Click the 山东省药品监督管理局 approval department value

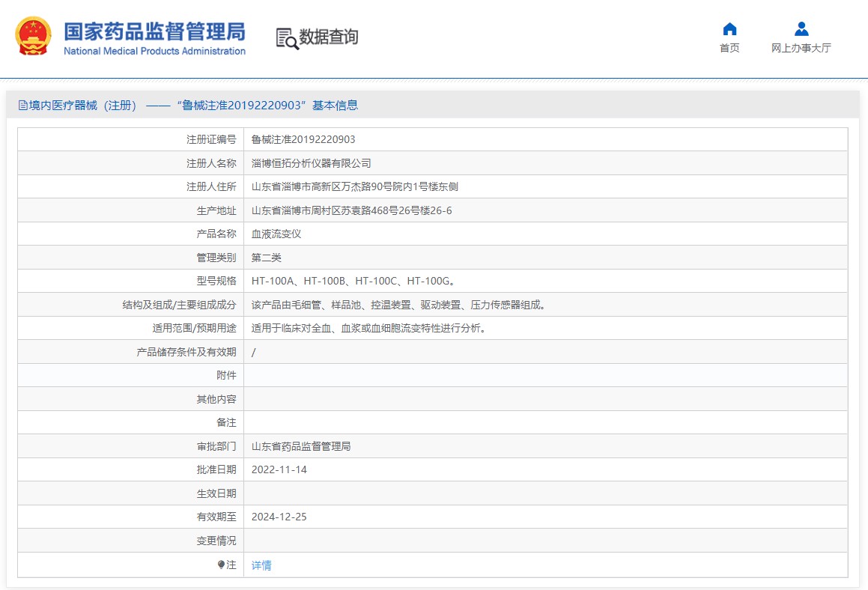[301, 446]
